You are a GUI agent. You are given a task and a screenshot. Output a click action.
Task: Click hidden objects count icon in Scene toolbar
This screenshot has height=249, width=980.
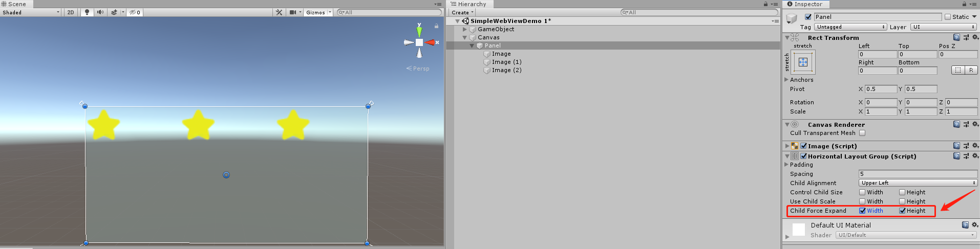pyautogui.click(x=135, y=12)
